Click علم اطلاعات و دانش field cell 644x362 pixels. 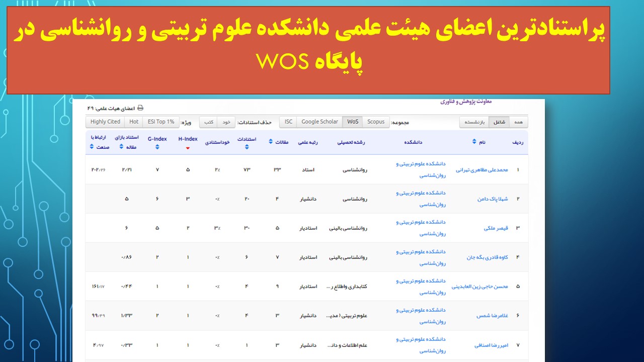[347, 345]
